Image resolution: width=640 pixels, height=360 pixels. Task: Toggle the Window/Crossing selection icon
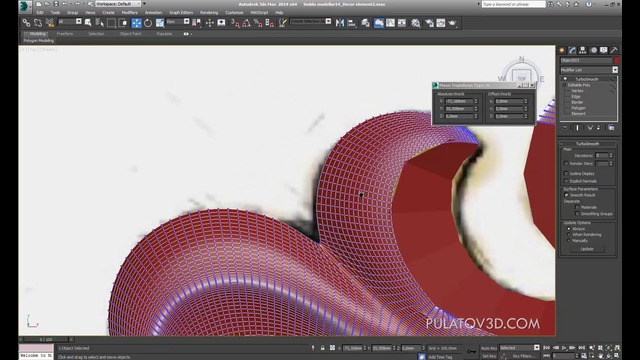(123, 23)
